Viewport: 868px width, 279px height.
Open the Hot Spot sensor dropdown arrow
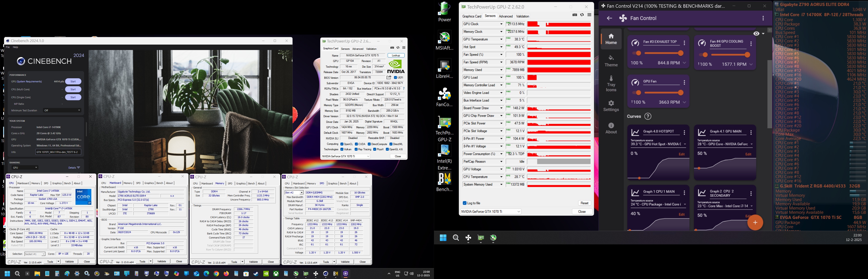[x=501, y=47]
